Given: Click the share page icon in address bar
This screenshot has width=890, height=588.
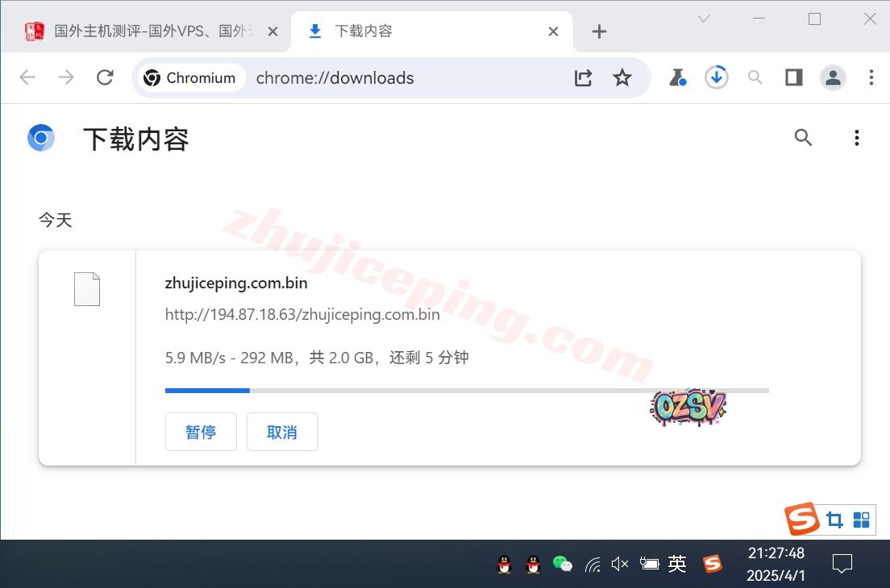Looking at the screenshot, I should point(583,77).
